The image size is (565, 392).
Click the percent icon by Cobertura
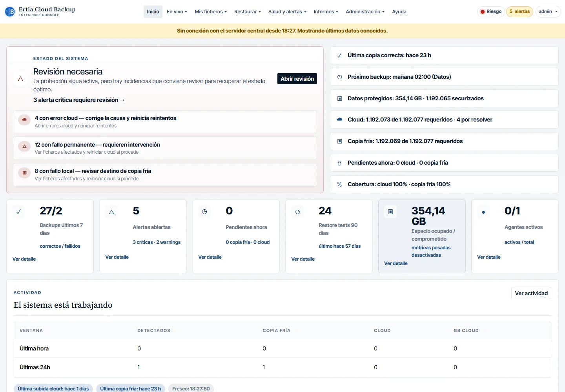[339, 184]
